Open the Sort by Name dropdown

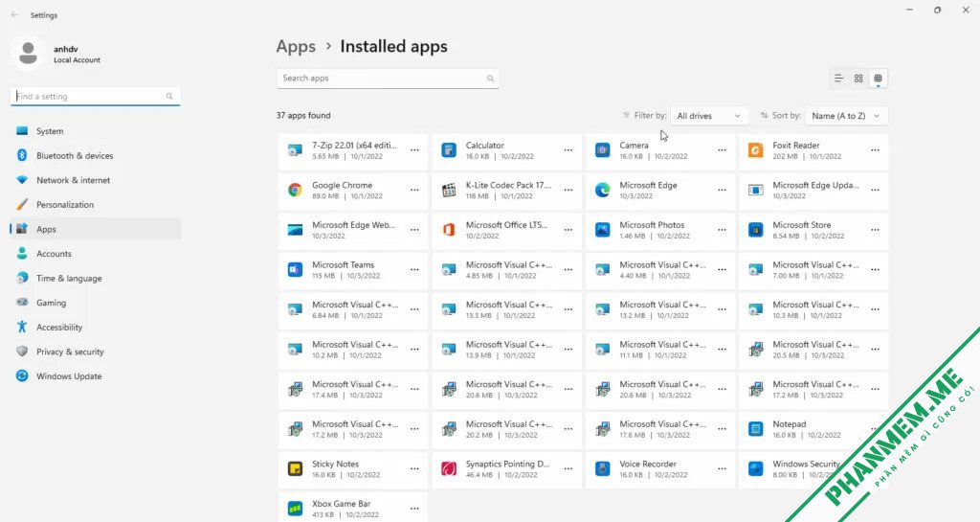(846, 116)
